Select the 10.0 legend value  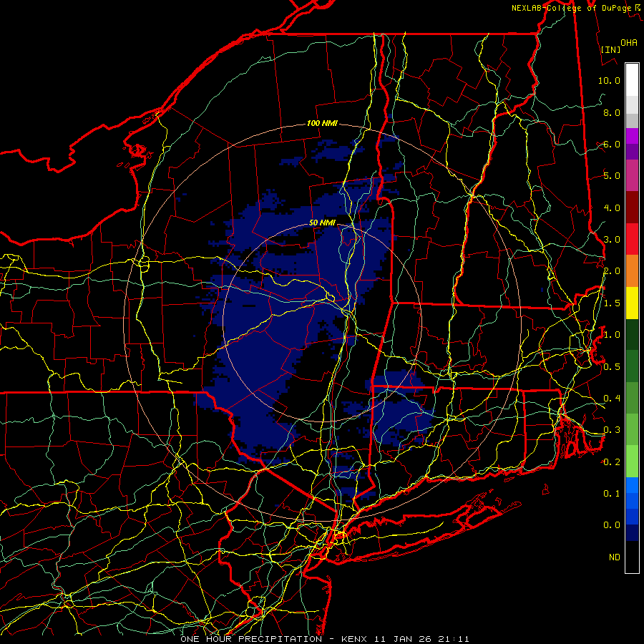point(609,80)
